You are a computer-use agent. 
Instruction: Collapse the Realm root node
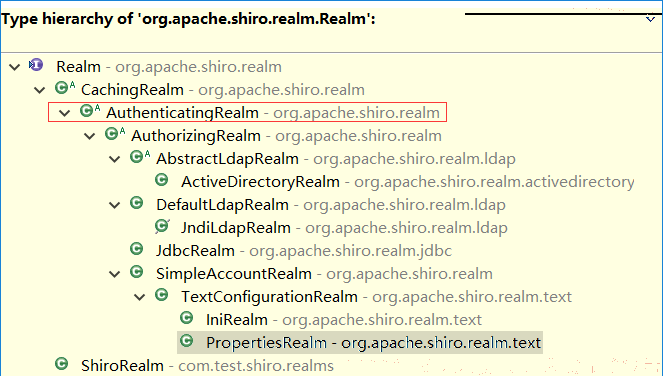point(15,67)
